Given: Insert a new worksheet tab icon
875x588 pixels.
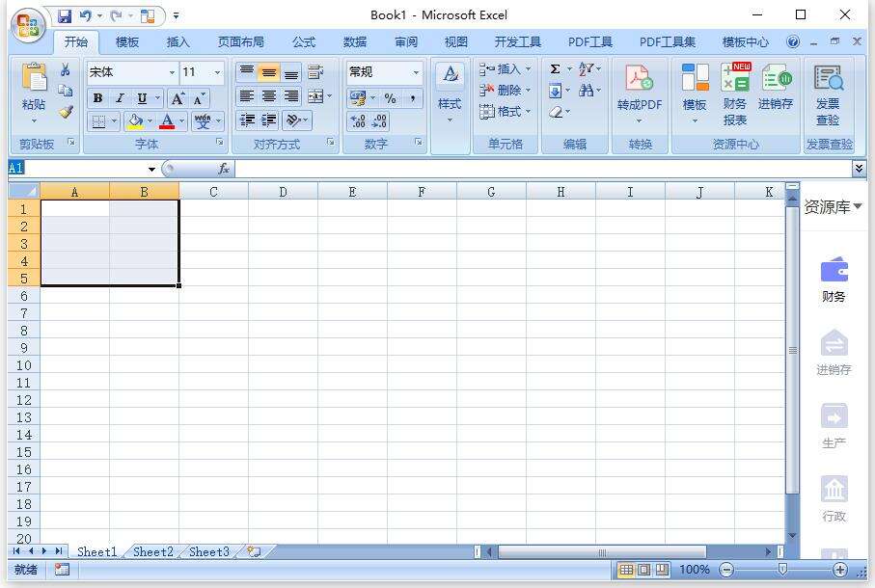Looking at the screenshot, I should (x=254, y=551).
